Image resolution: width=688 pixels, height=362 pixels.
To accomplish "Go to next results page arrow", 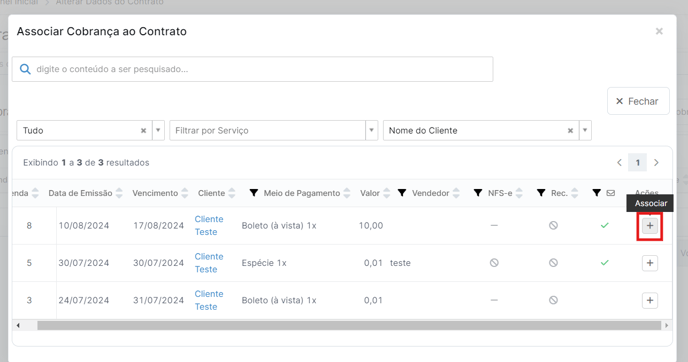I will click(656, 163).
